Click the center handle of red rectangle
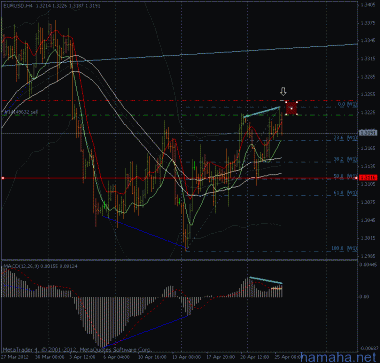The width and height of the screenshot is (380, 363). (x=292, y=108)
